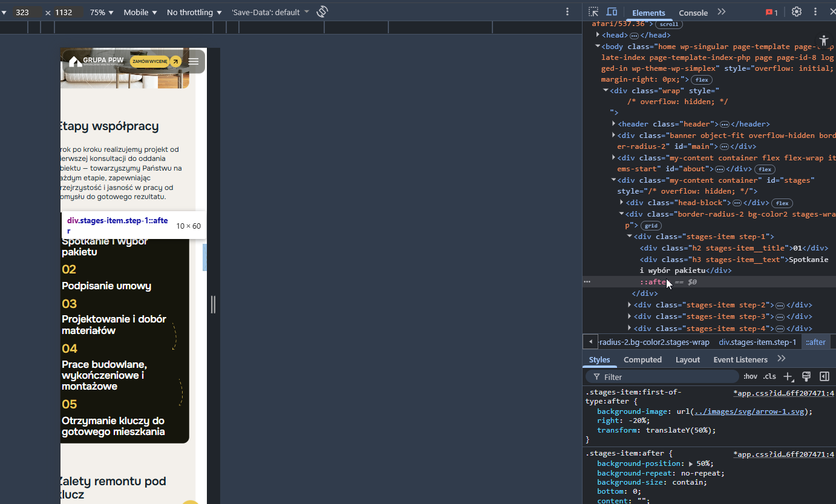This screenshot has width=836, height=504.
Task: Click the rotate screen icon
Action: coord(322,11)
